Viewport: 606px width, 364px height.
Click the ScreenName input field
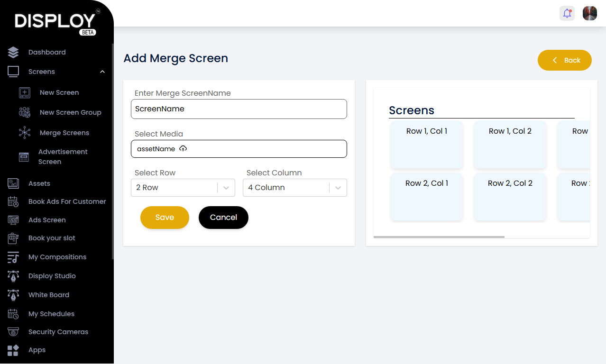click(239, 109)
